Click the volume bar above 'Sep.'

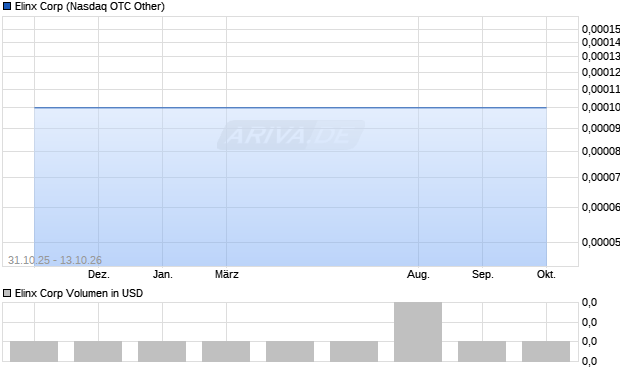(482, 351)
